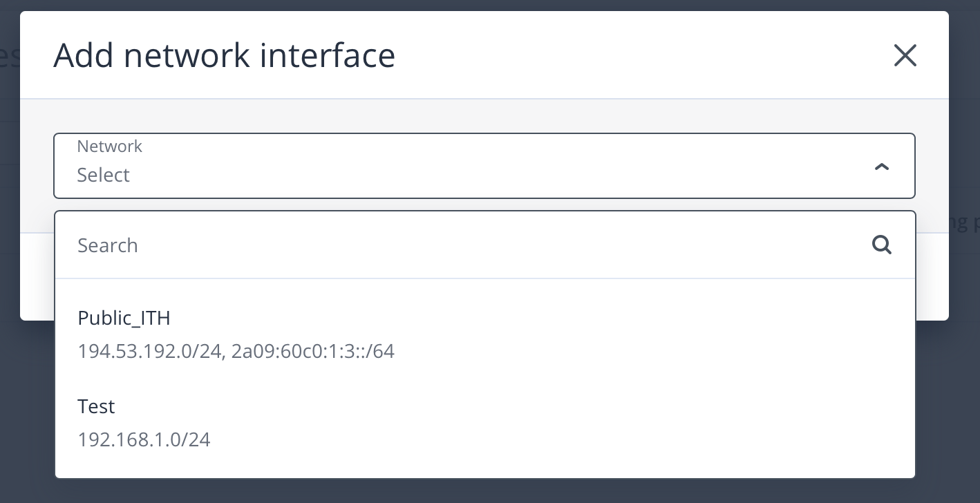Click the magnifying glass search icon

pos(881,245)
